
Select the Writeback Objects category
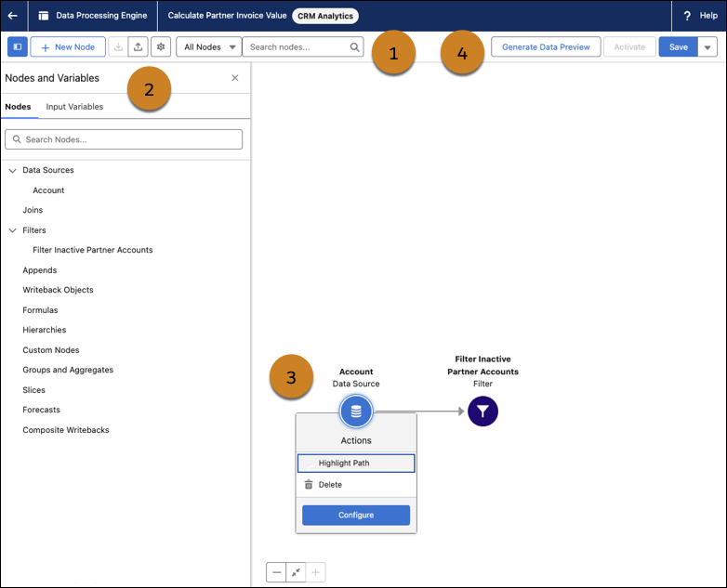[58, 290]
